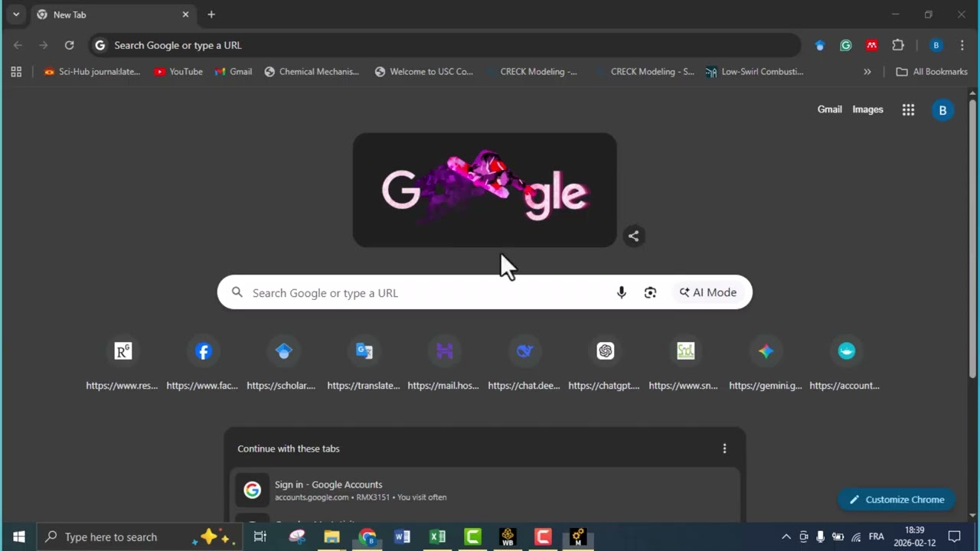
Task: Search by image with Google Lens
Action: tap(650, 292)
